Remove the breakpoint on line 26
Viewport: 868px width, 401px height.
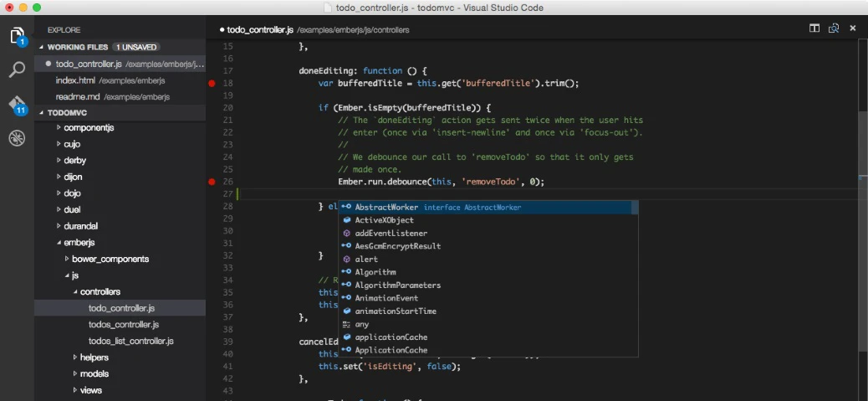212,182
